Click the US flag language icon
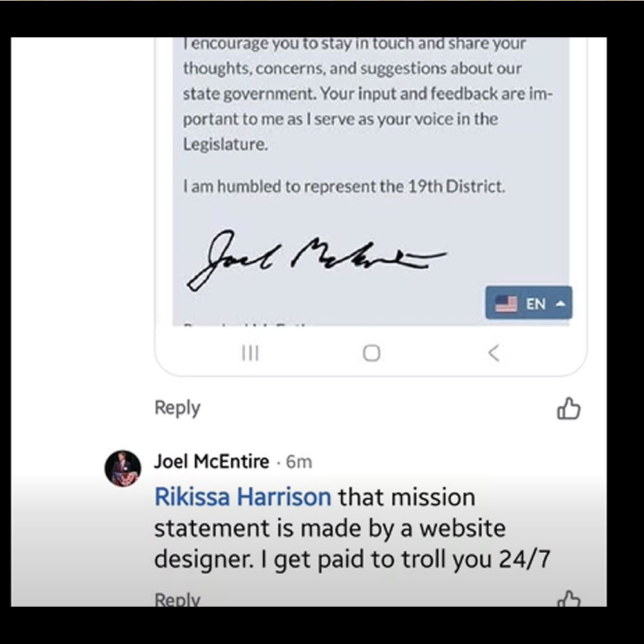Image resolution: width=644 pixels, height=644 pixels. point(506,305)
